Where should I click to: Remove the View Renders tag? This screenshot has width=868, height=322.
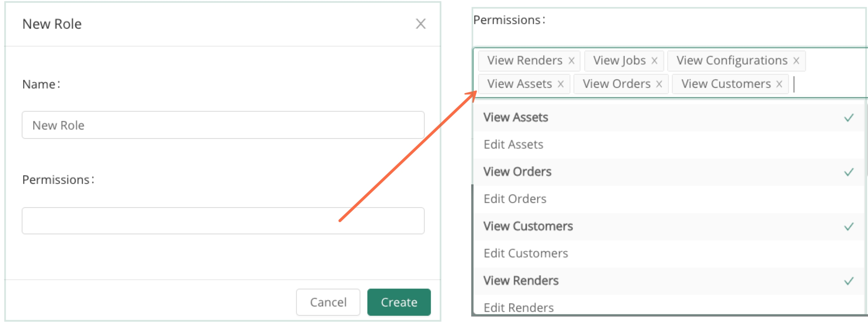pos(571,61)
